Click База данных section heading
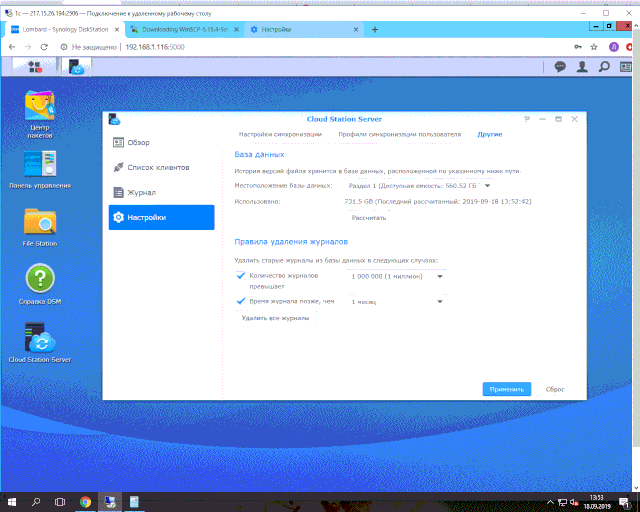This screenshot has width=640, height=512. (x=259, y=155)
